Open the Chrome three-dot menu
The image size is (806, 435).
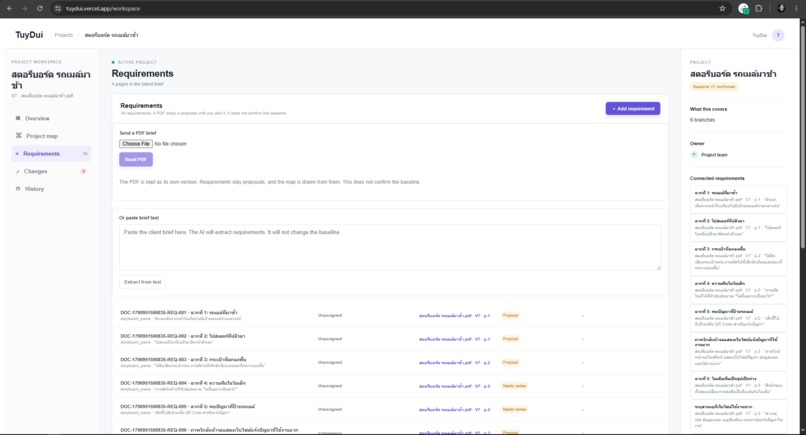796,8
